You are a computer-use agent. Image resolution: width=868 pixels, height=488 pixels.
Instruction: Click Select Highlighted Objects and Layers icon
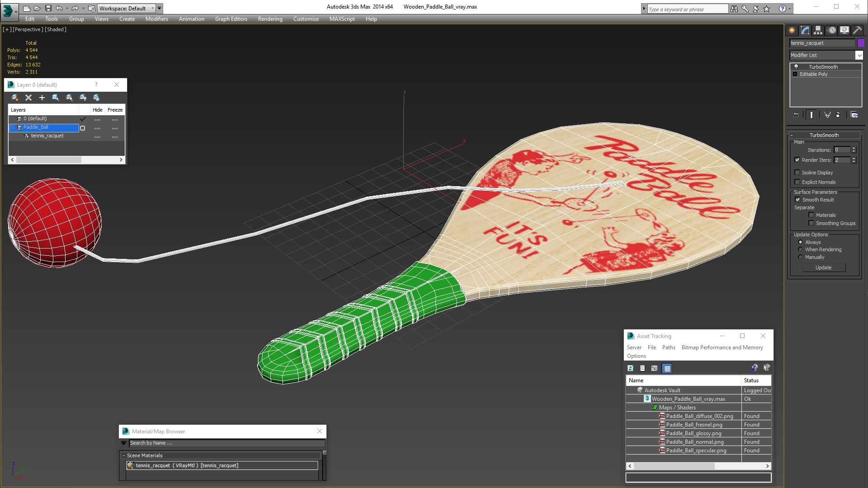pyautogui.click(x=56, y=98)
